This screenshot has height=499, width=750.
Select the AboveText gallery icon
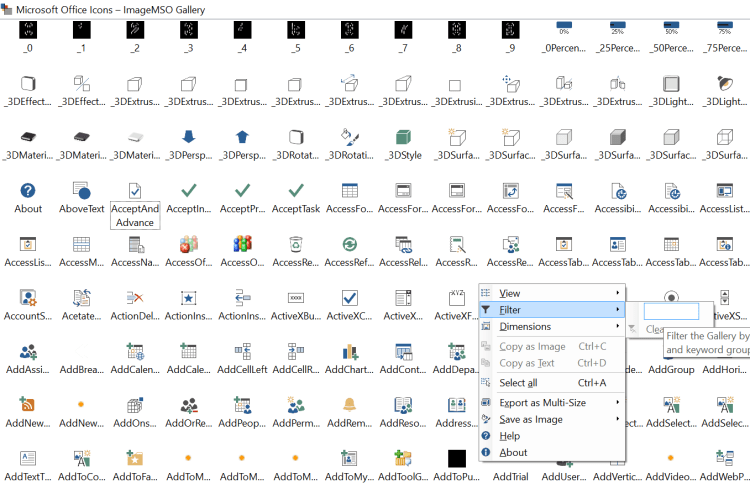tap(82, 191)
